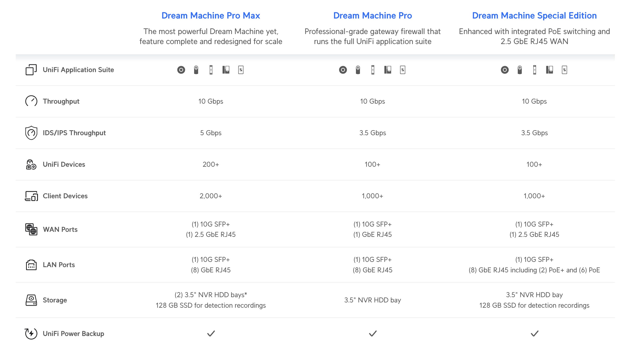
Task: Click the Storage row label
Action: pos(55,300)
